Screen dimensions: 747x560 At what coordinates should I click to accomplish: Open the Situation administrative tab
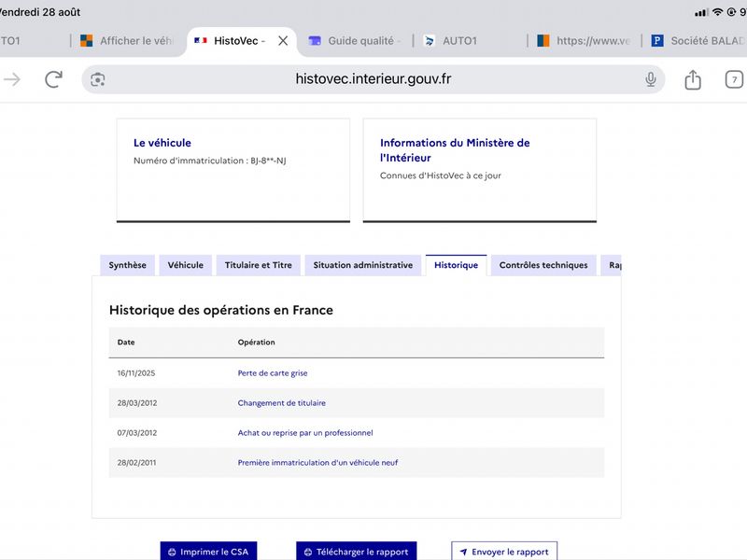[x=363, y=265]
